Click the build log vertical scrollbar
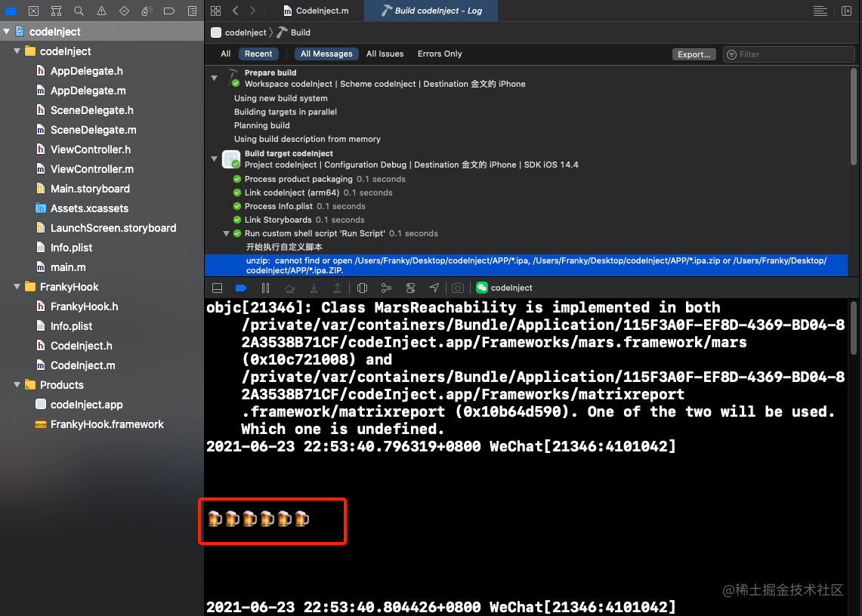 point(853,116)
